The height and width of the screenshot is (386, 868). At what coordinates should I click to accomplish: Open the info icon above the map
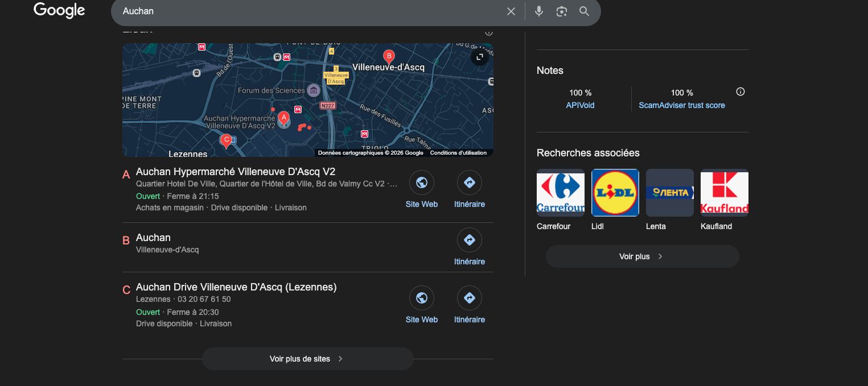coord(488,32)
